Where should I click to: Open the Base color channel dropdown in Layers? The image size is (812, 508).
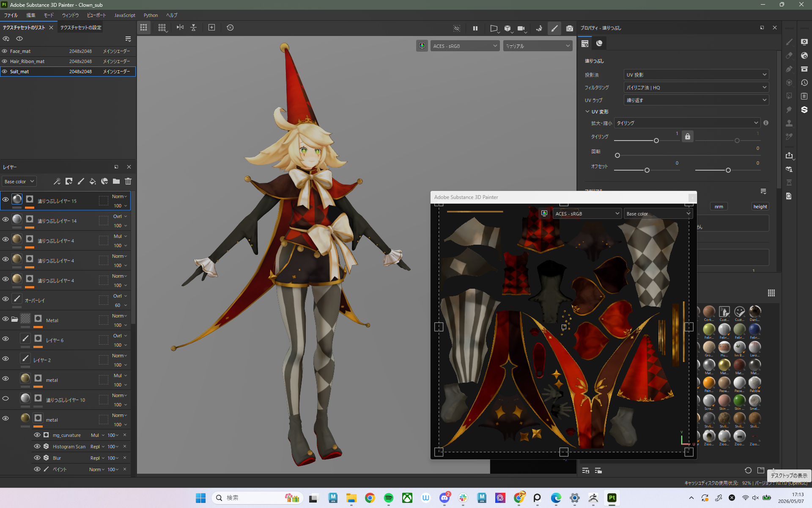(x=19, y=181)
